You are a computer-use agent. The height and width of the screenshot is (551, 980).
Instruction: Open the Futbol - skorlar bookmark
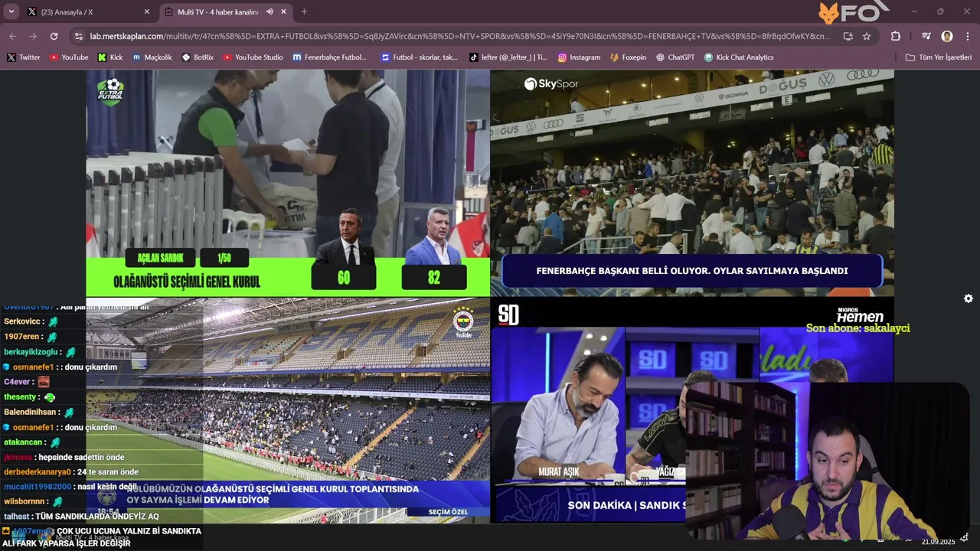click(x=419, y=57)
